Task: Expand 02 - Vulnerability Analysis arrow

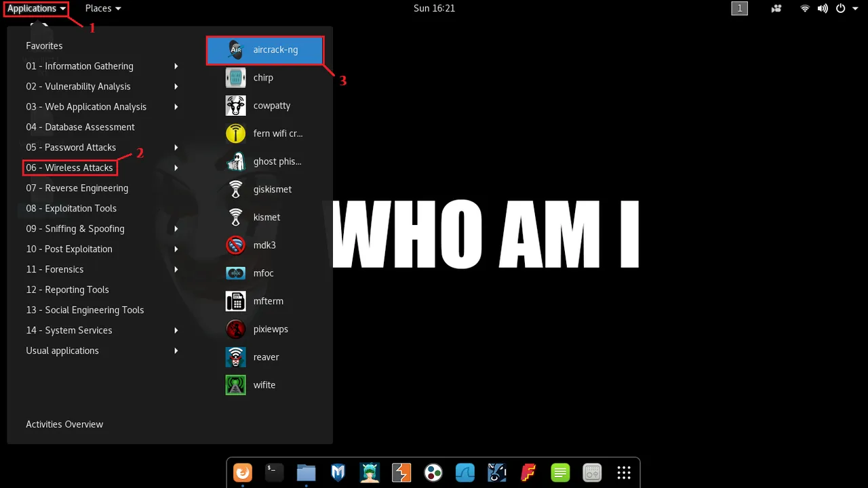Action: click(x=176, y=86)
